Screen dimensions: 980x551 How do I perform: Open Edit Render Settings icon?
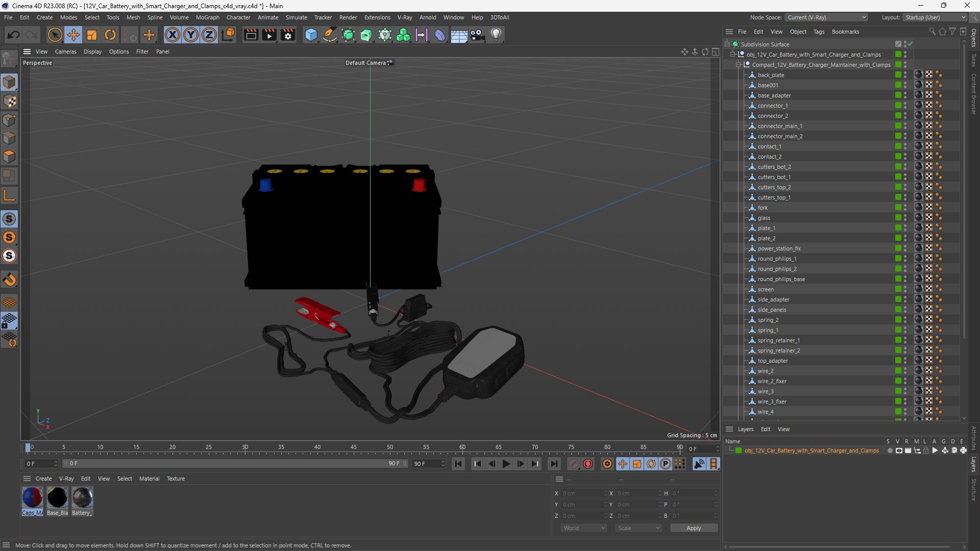click(x=288, y=35)
